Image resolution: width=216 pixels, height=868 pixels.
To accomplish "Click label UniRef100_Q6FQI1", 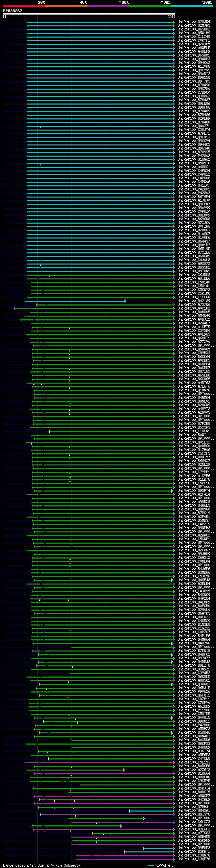I will [x=194, y=695].
